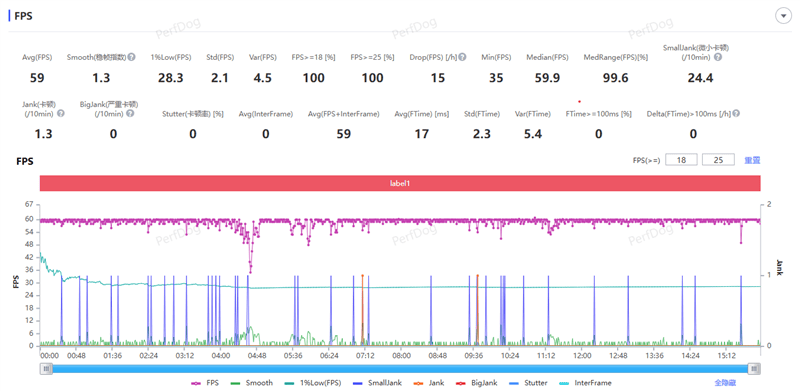Click the blue time range slider bar
The height and width of the screenshot is (391, 800).
pyautogui.click(x=400, y=369)
